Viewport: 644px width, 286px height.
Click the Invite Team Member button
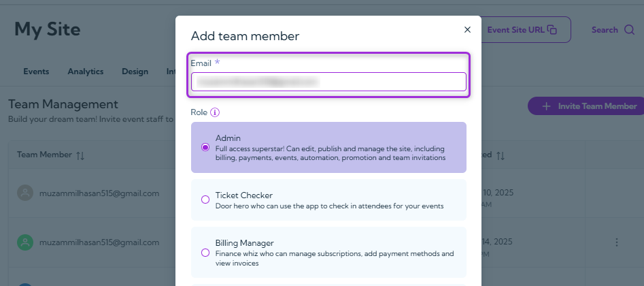588,106
